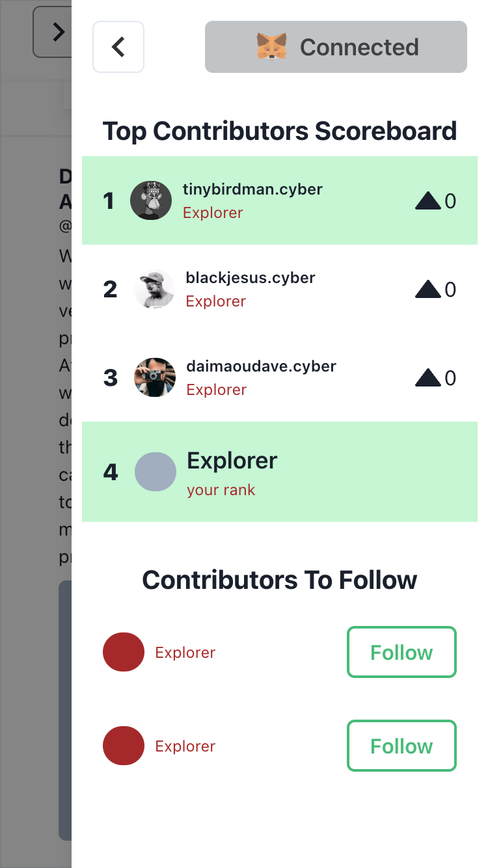Click the upvote triangle for tinybirdman.cyber
The height and width of the screenshot is (868, 488).
[428, 201]
